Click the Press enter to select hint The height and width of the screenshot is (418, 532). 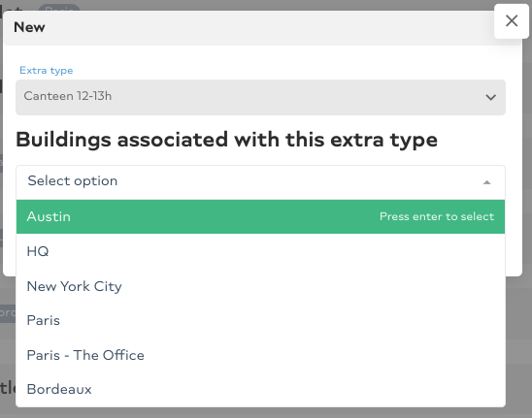click(437, 216)
